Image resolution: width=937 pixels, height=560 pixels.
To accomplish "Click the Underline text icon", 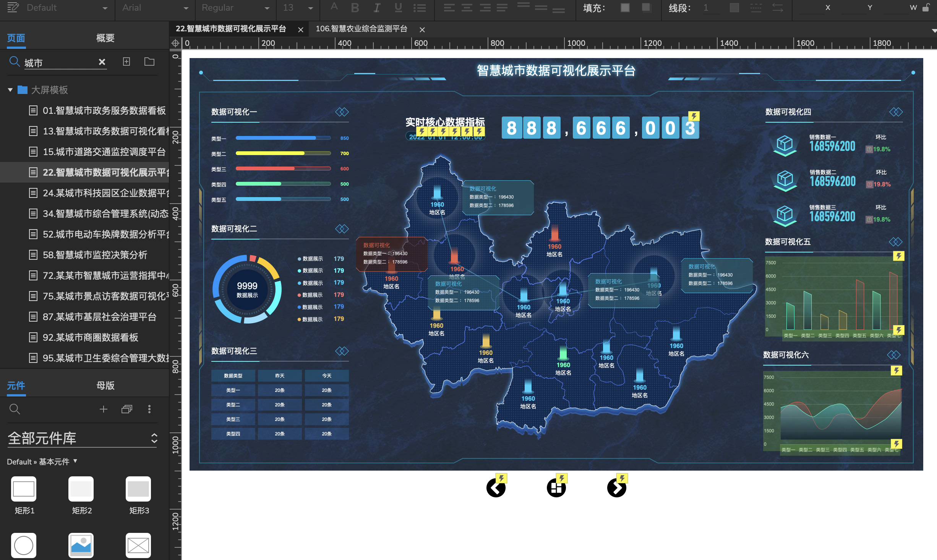I will [398, 8].
